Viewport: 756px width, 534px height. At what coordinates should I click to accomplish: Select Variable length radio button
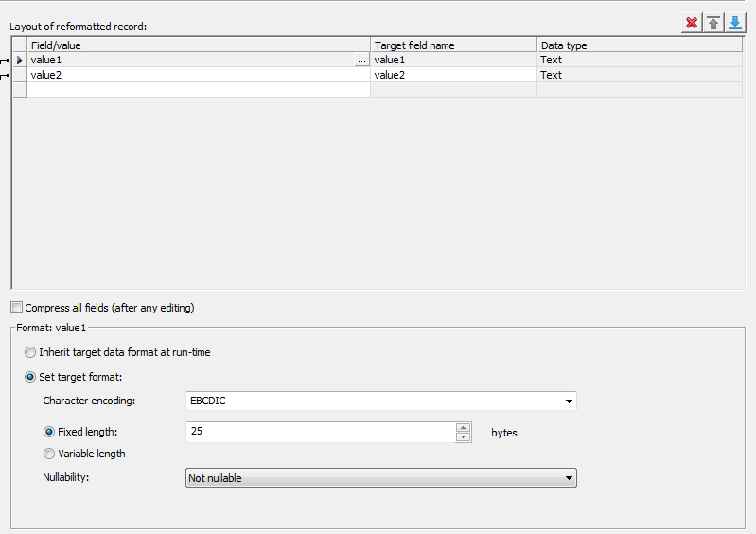pos(49,454)
